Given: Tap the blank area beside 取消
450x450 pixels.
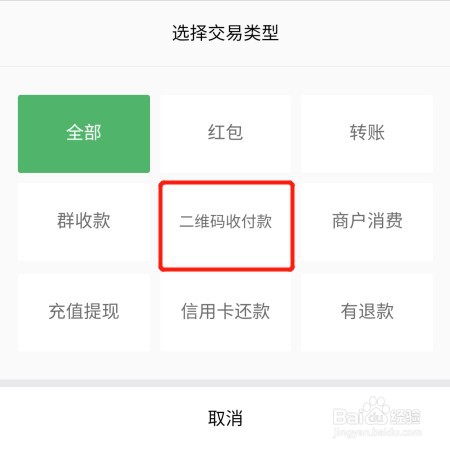Looking at the screenshot, I should 100,418.
